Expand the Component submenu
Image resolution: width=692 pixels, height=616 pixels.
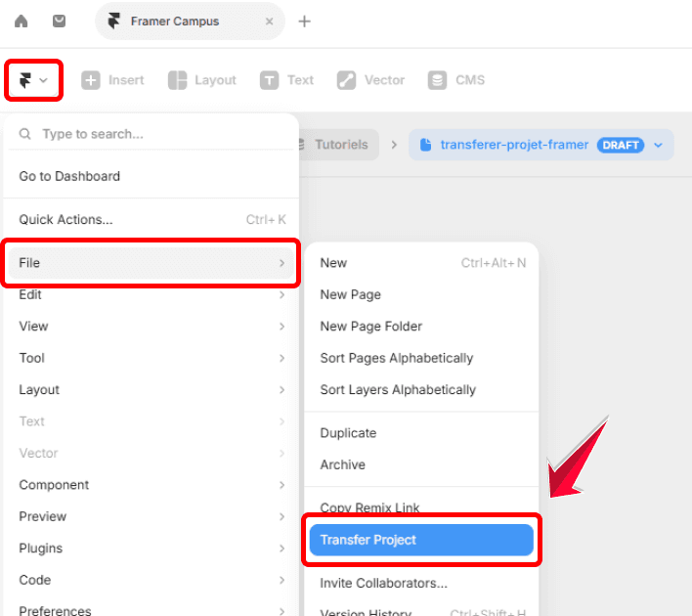(x=151, y=485)
